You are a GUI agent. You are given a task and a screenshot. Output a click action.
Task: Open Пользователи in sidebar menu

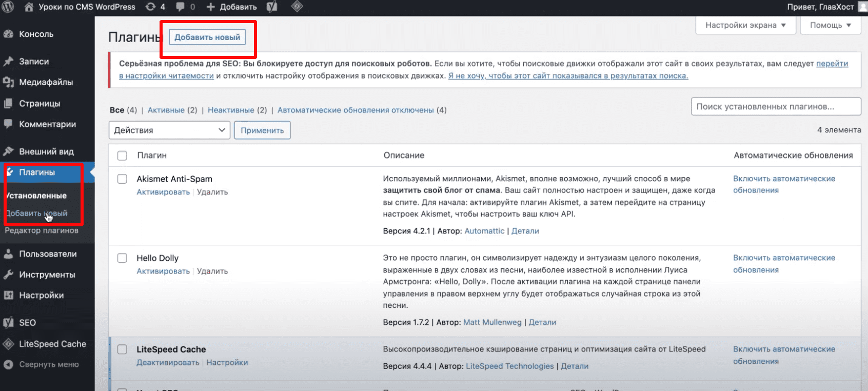47,253
